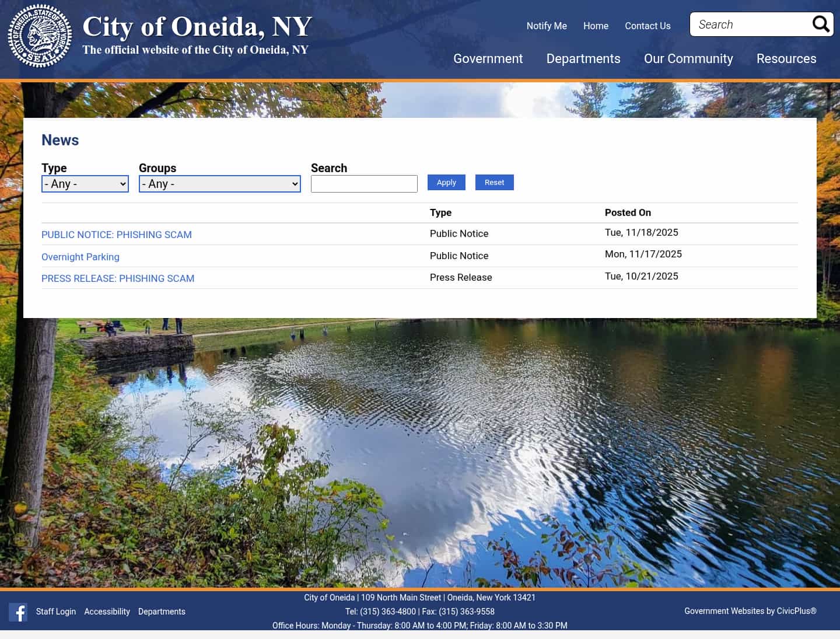Image resolution: width=840 pixels, height=639 pixels.
Task: Open the Our Community menu
Action: point(688,58)
